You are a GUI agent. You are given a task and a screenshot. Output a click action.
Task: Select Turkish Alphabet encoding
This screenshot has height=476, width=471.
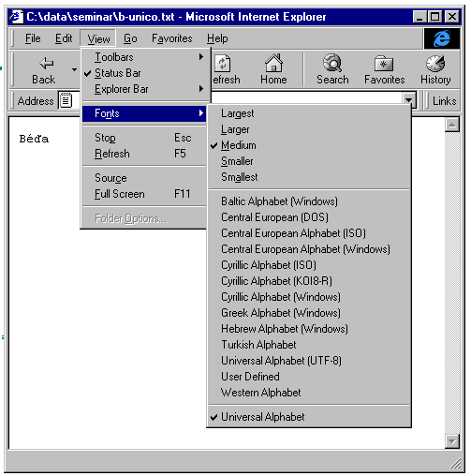(x=309, y=345)
